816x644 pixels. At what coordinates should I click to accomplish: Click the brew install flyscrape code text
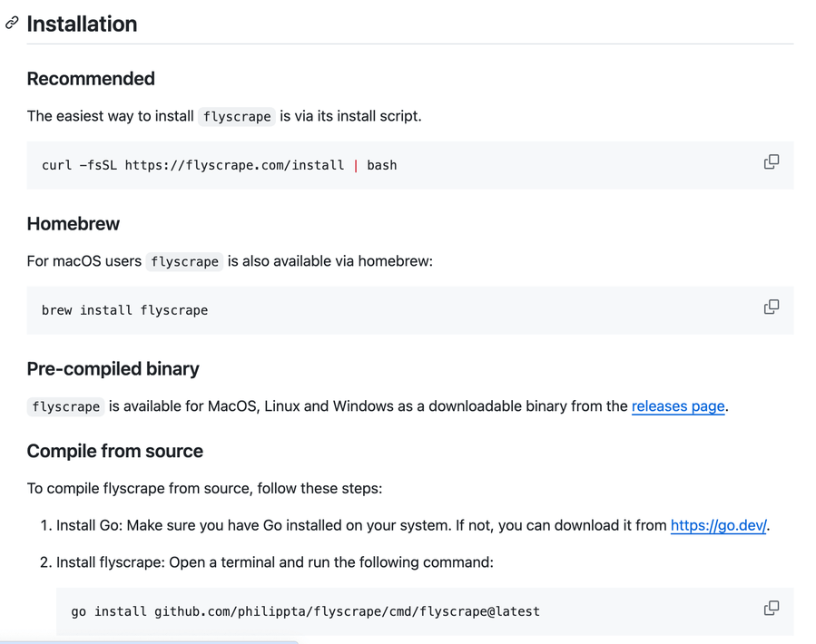point(124,310)
